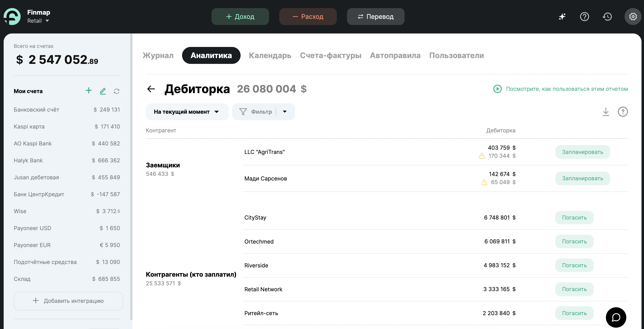Click Погасить for Riverside

click(574, 265)
